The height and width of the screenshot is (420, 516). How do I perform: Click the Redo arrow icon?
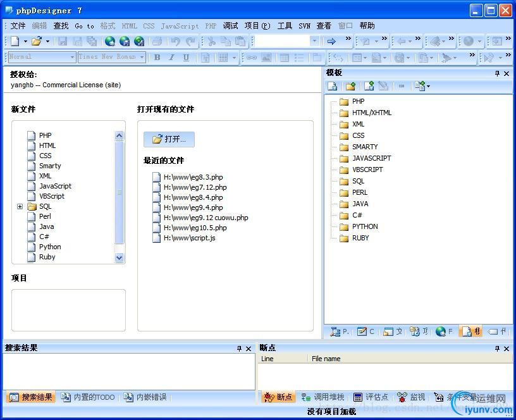point(190,41)
